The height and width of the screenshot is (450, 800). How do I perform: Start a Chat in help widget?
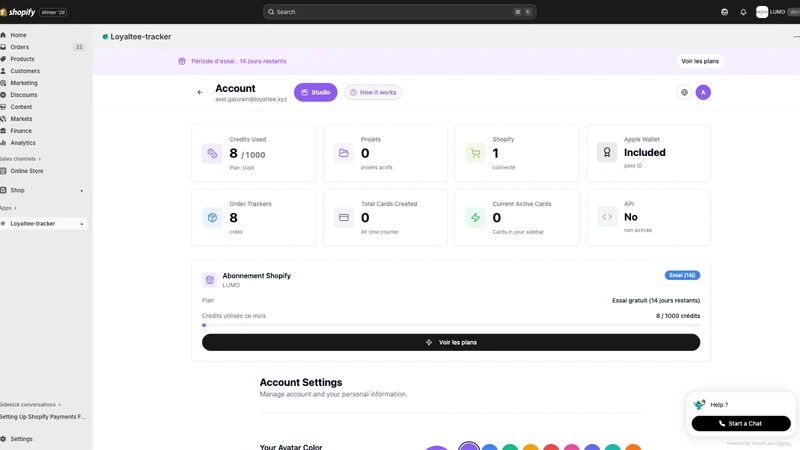tap(741, 423)
